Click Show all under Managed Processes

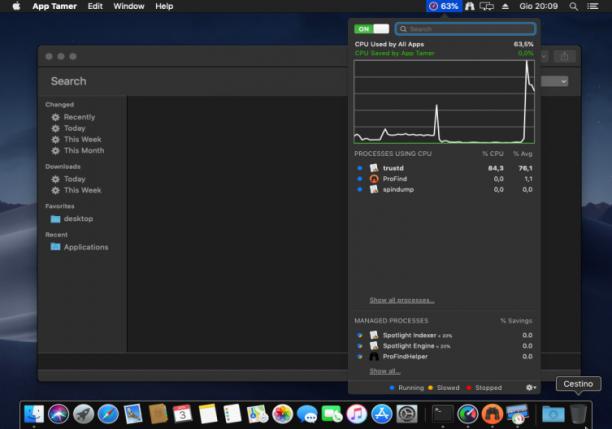click(x=385, y=371)
